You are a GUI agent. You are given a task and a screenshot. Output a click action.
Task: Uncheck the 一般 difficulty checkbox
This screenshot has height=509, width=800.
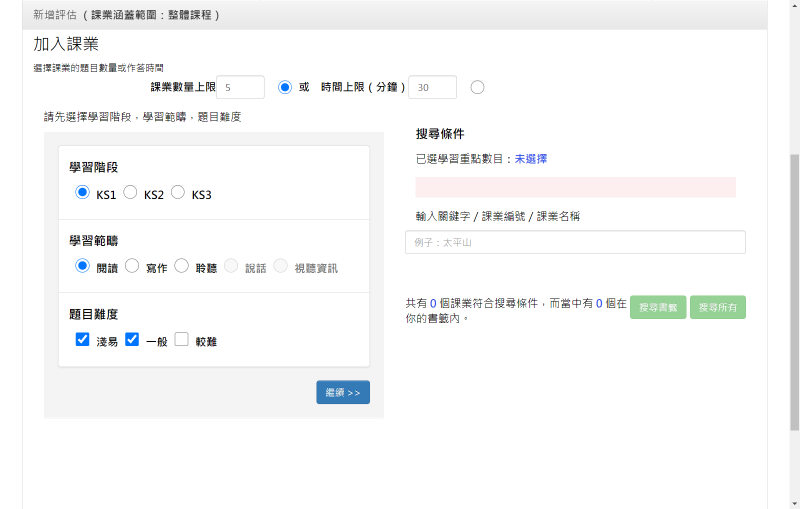coord(132,340)
